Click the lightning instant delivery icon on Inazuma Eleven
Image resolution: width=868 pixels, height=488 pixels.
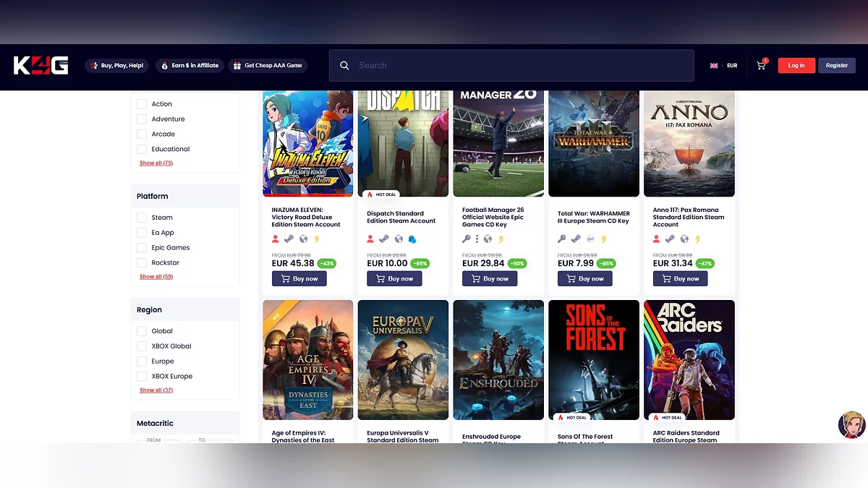point(316,239)
